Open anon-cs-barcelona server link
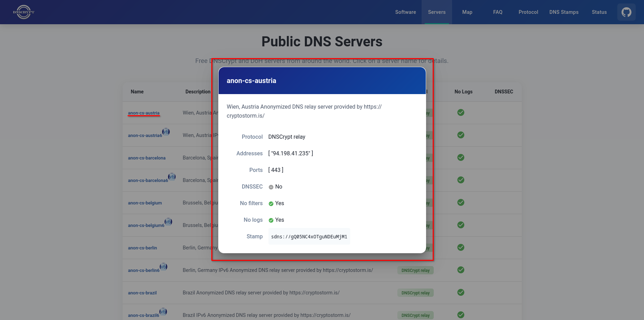 pos(147,158)
